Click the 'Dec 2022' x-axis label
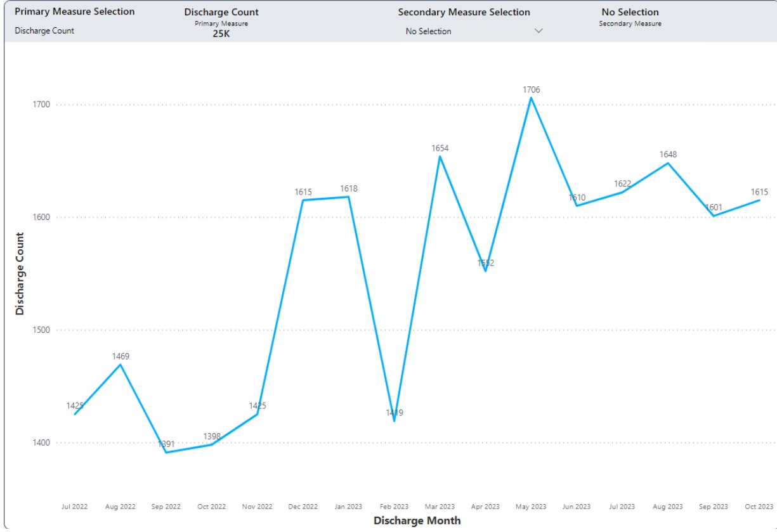The image size is (777, 532). [303, 507]
